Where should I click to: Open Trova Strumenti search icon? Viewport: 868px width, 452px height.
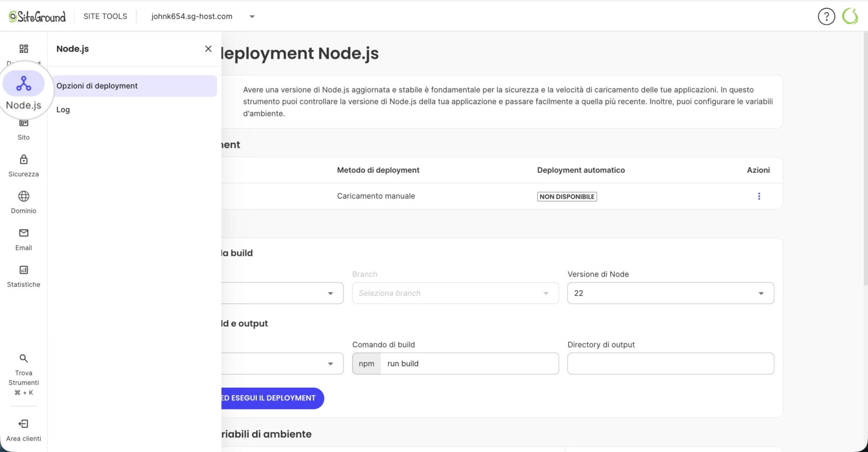coord(24,358)
